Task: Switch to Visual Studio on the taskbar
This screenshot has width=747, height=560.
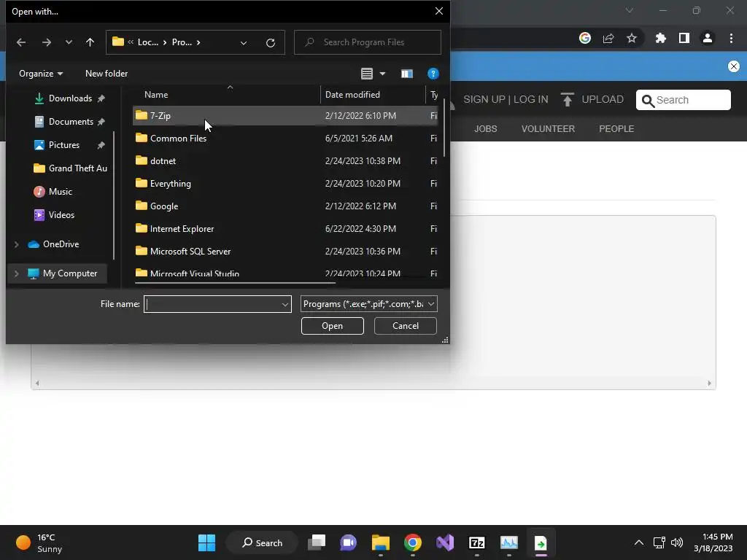Action: pos(445,542)
